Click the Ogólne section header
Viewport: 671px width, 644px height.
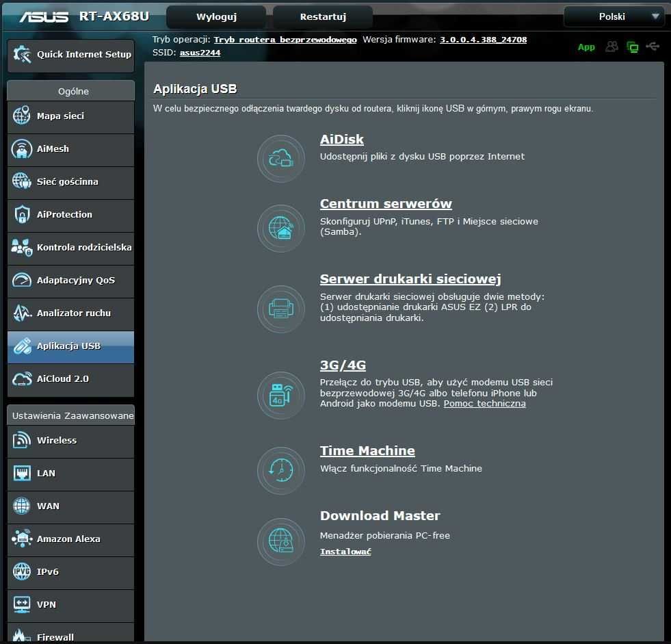click(x=70, y=91)
